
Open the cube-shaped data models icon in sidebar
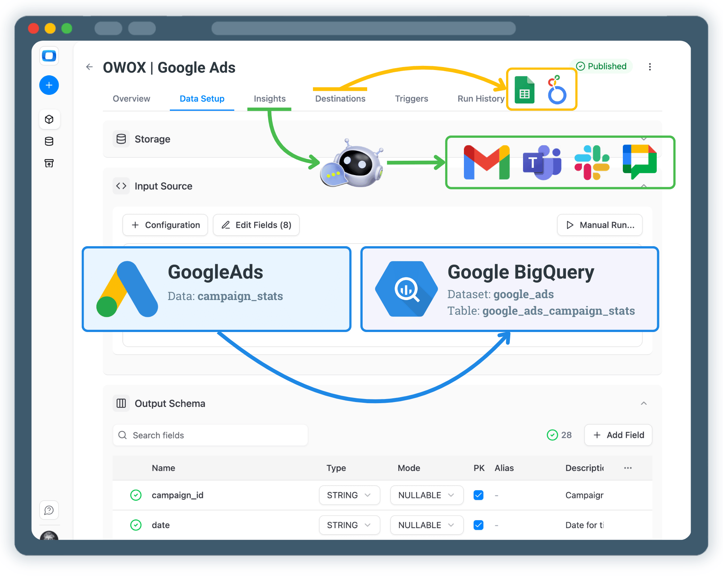point(49,119)
